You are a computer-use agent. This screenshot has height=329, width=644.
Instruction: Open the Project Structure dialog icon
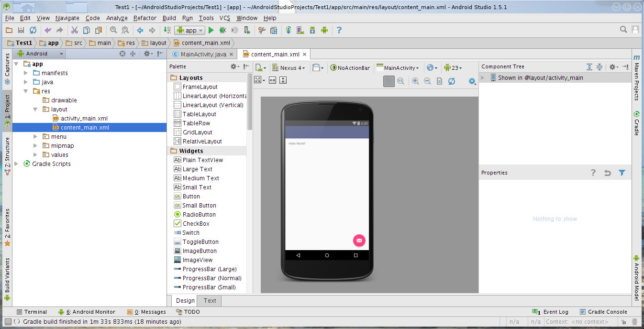[274, 30]
